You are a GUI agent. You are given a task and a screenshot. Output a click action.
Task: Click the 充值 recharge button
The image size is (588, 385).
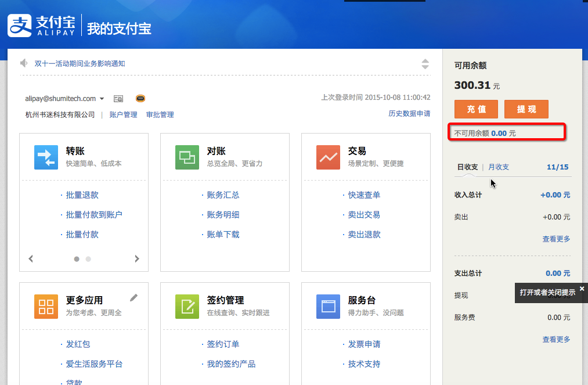[476, 109]
